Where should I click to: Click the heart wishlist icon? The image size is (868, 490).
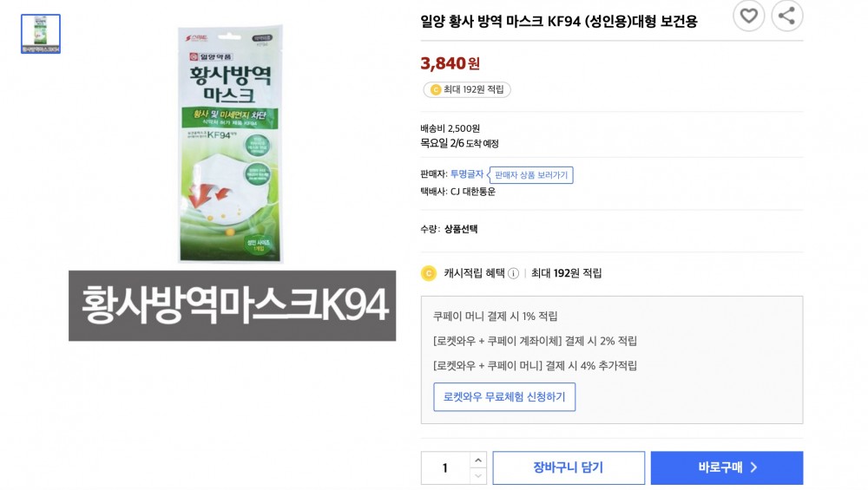[x=749, y=16]
